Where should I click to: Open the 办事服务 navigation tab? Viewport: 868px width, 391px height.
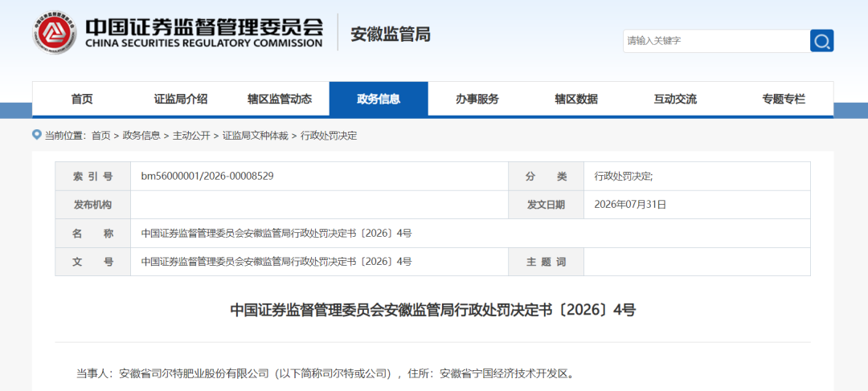477,99
